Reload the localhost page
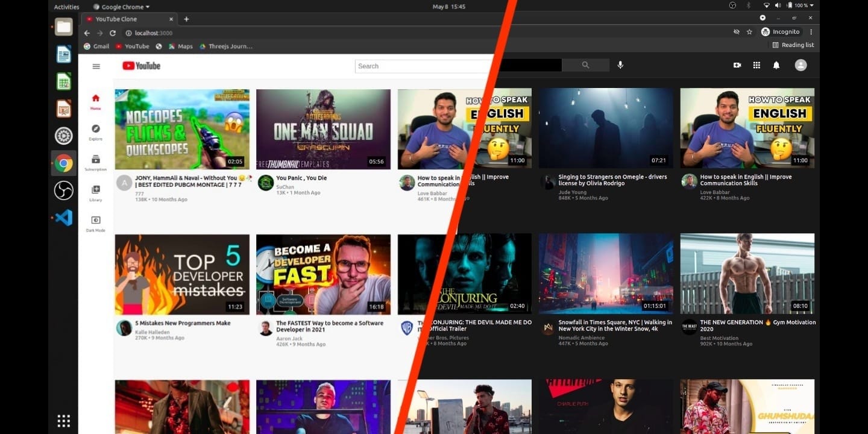The image size is (868, 434). point(113,33)
